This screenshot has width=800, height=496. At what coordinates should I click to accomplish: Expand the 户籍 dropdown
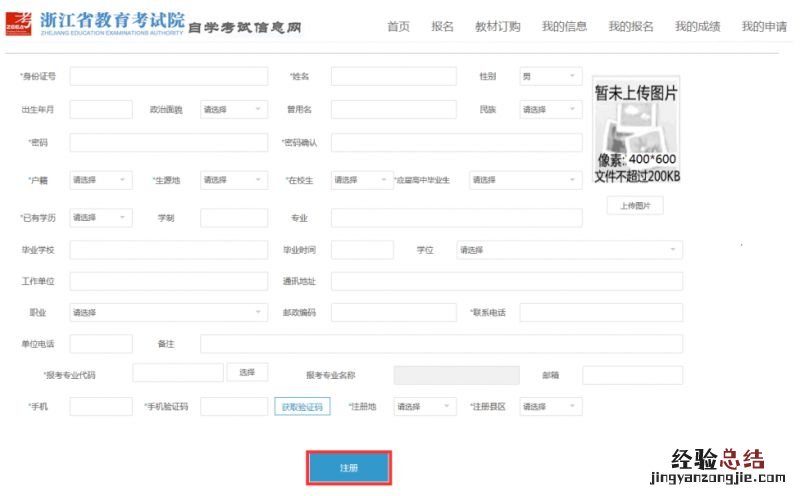point(100,180)
